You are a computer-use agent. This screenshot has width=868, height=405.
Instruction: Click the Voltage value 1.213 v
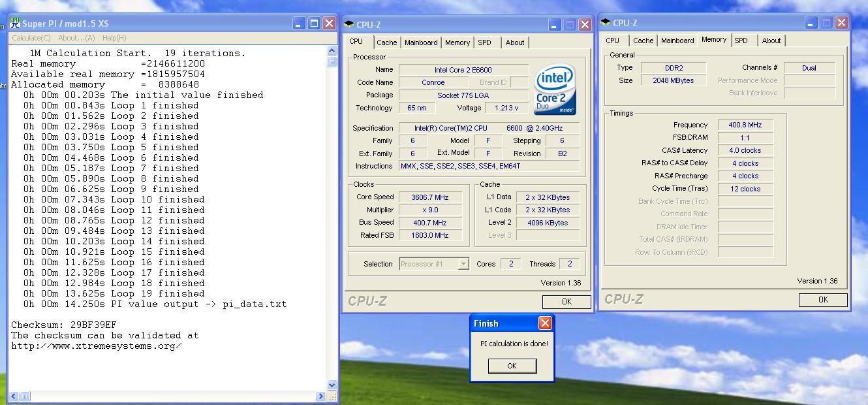pos(506,108)
